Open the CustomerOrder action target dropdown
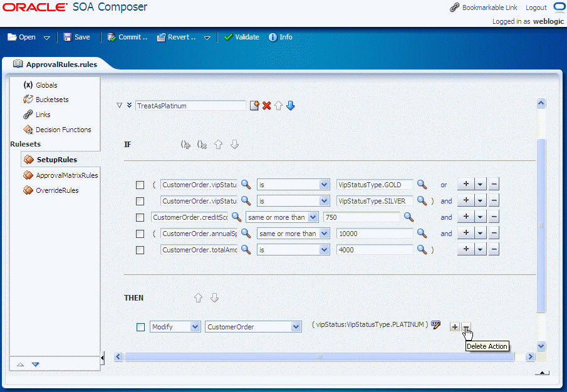Image resolution: width=567 pixels, height=392 pixels. coord(296,327)
